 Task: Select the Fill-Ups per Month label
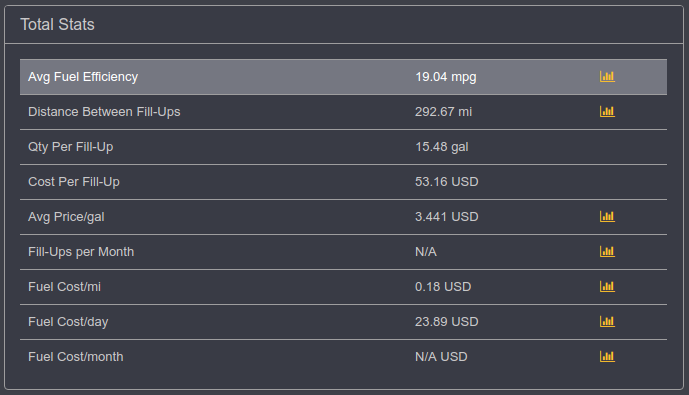pos(81,252)
